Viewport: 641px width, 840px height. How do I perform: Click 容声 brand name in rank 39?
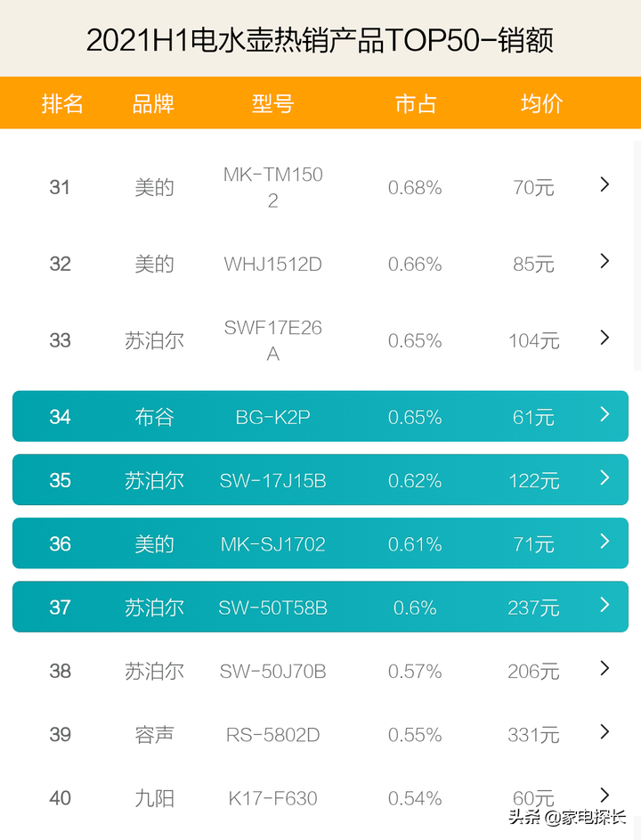click(154, 735)
